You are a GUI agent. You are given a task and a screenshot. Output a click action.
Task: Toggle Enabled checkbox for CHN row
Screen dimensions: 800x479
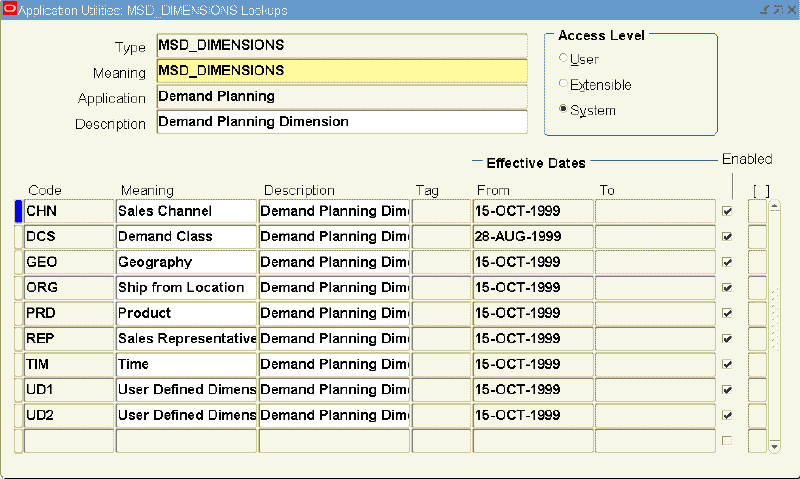727,211
